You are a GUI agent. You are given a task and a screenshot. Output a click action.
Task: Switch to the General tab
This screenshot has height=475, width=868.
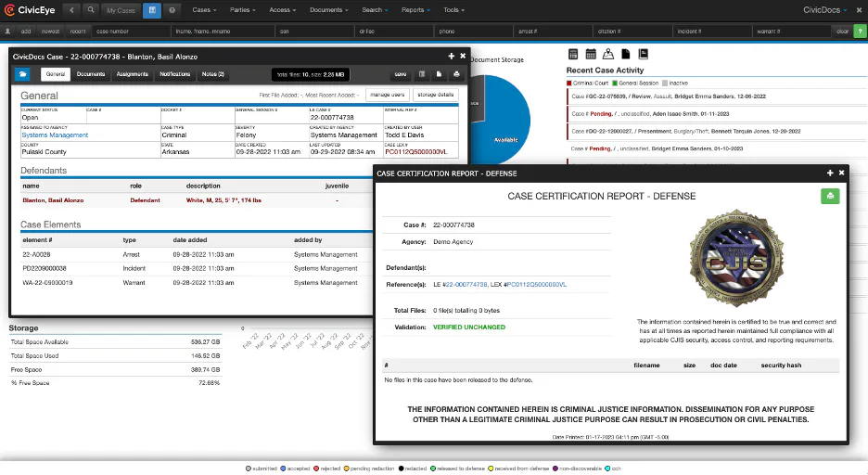pos(56,74)
